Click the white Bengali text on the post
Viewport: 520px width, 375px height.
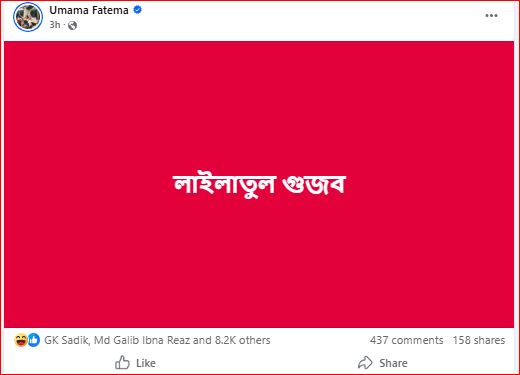[259, 184]
